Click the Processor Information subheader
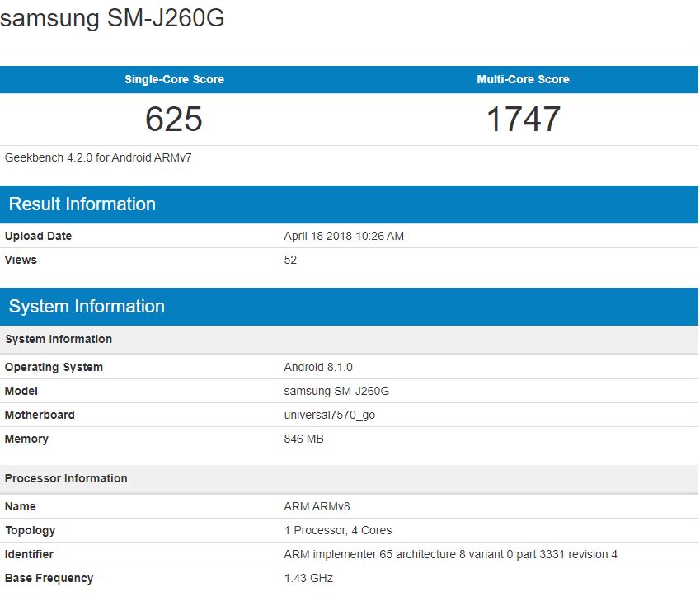 pyautogui.click(x=66, y=478)
